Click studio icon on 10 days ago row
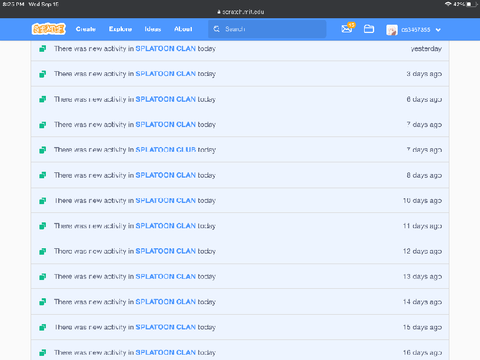480x360 pixels. coord(42,200)
